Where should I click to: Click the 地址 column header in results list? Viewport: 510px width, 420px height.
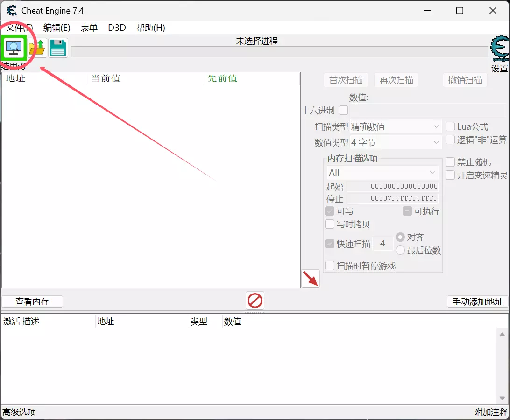44,78
